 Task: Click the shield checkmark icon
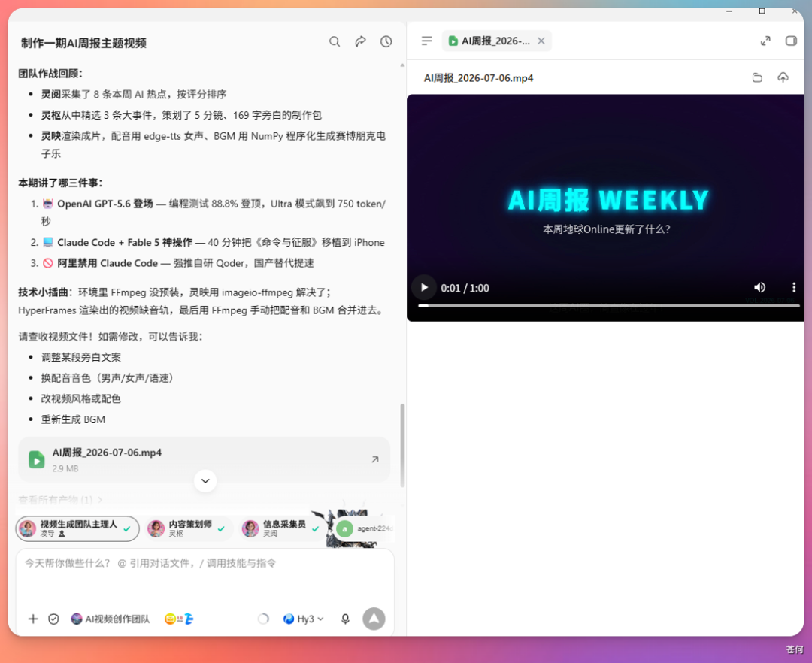tap(53, 619)
